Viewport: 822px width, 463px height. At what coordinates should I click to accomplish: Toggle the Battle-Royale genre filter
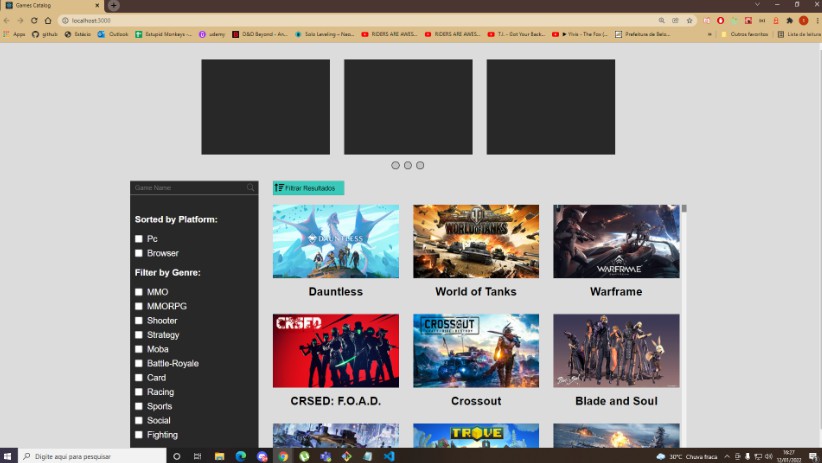coord(139,363)
